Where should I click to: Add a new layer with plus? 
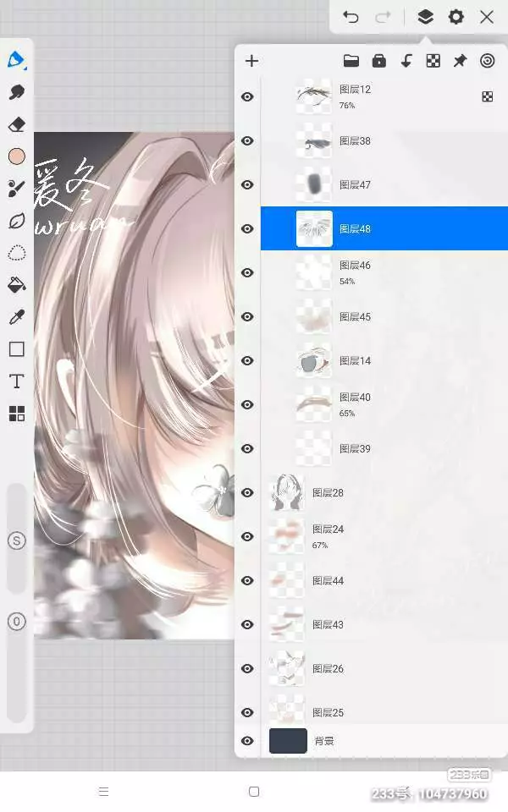click(x=252, y=61)
